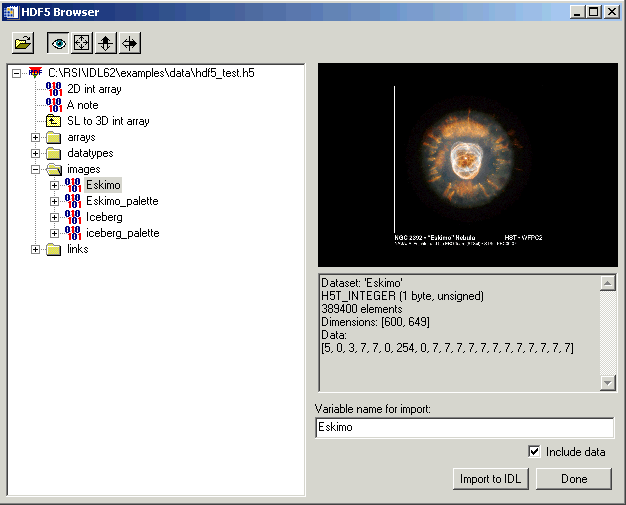The height and width of the screenshot is (505, 626).
Task: Click the fit-in-window toolbar icon
Action: (x=82, y=43)
